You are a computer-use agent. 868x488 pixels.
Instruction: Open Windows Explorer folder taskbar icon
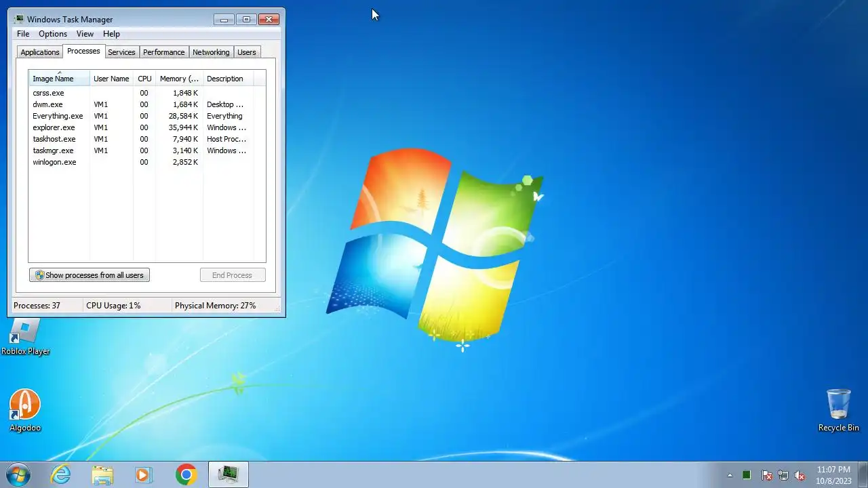[x=102, y=474]
